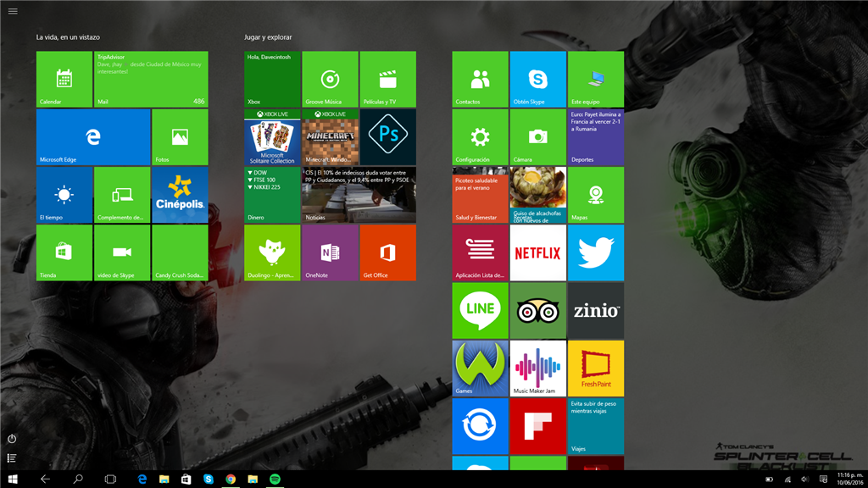The image size is (868, 488).
Task: Open the Dinero stocks tile
Action: click(272, 195)
